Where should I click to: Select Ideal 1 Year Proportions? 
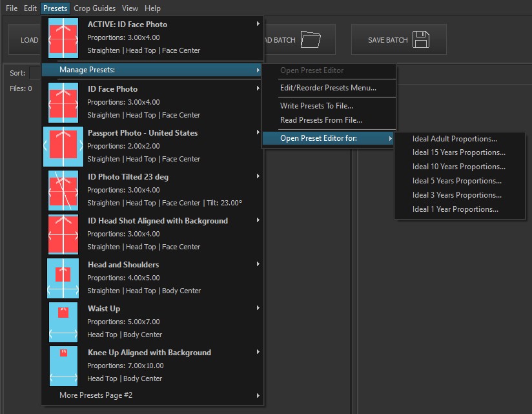coord(450,209)
